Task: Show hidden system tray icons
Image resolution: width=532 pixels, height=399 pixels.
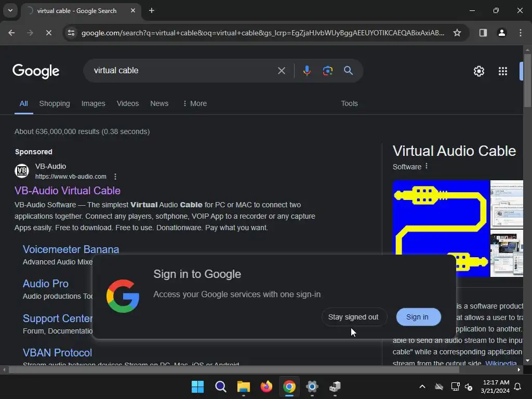Action: tap(422, 387)
